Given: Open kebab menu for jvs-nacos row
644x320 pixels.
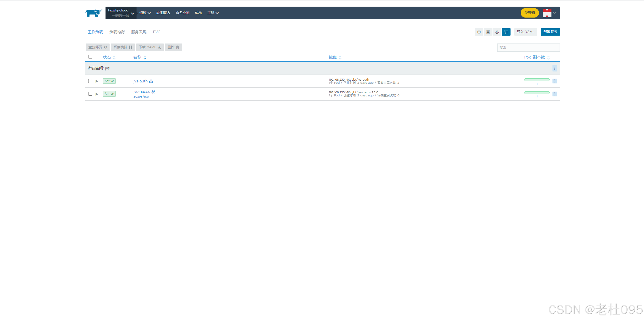Looking at the screenshot, I should pyautogui.click(x=555, y=94).
